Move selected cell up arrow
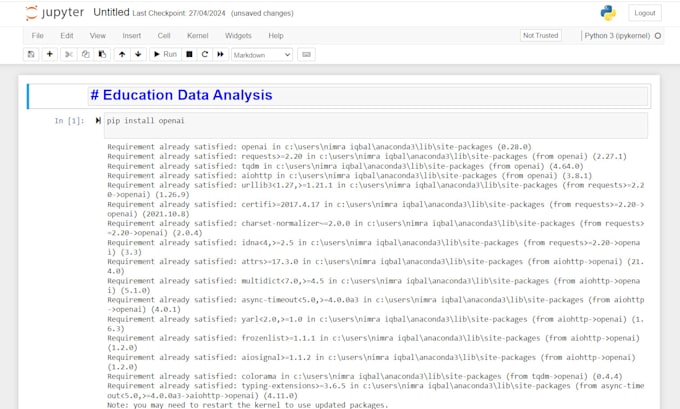This screenshot has width=680, height=409. [x=122, y=54]
